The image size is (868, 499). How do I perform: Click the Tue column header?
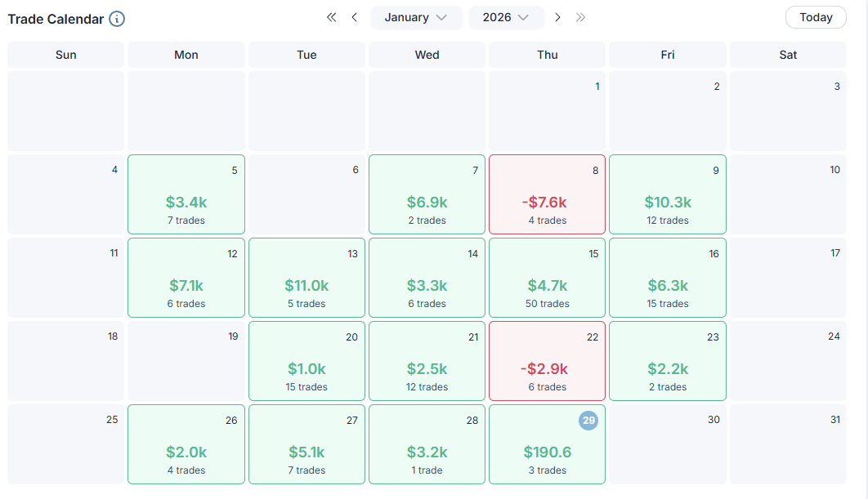point(306,55)
